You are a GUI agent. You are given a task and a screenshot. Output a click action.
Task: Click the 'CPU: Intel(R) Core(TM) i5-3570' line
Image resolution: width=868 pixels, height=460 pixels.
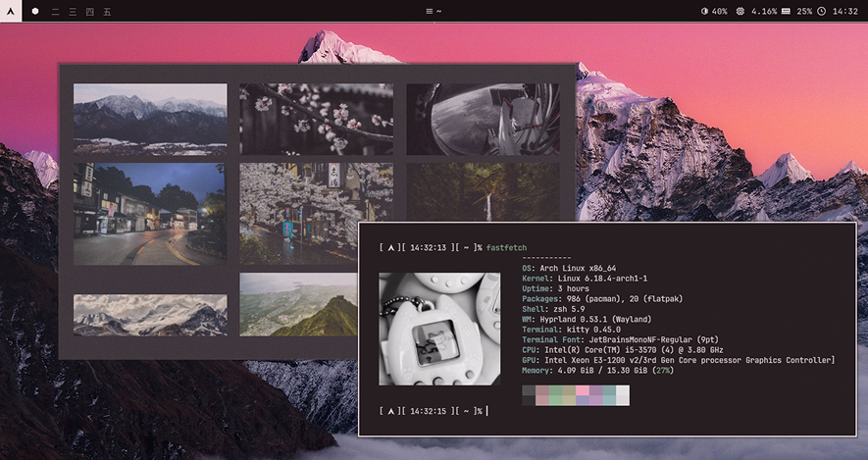623,350
